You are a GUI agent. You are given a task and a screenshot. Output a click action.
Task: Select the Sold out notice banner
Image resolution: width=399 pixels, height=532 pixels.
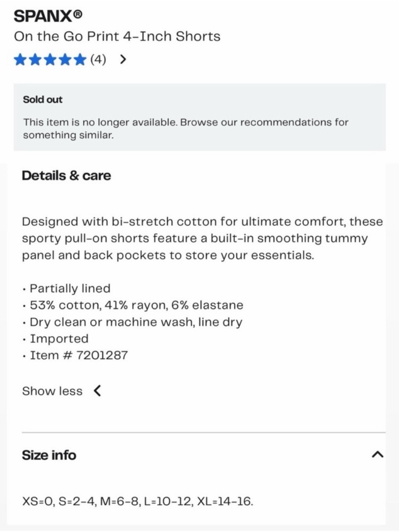(199, 117)
